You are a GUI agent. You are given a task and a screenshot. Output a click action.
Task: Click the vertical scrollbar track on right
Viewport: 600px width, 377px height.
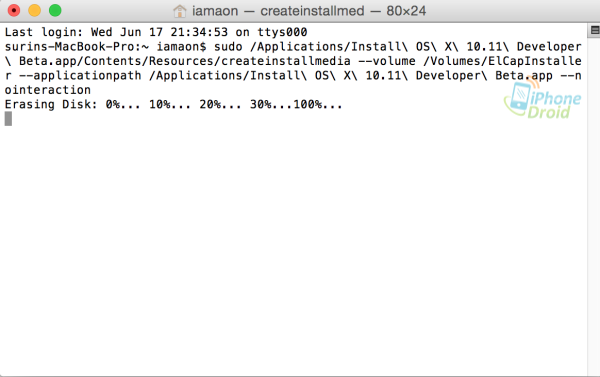(x=593, y=207)
